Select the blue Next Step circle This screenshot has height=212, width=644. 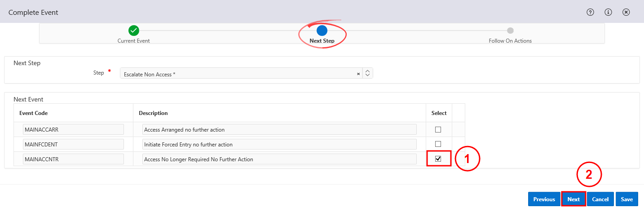tap(322, 31)
